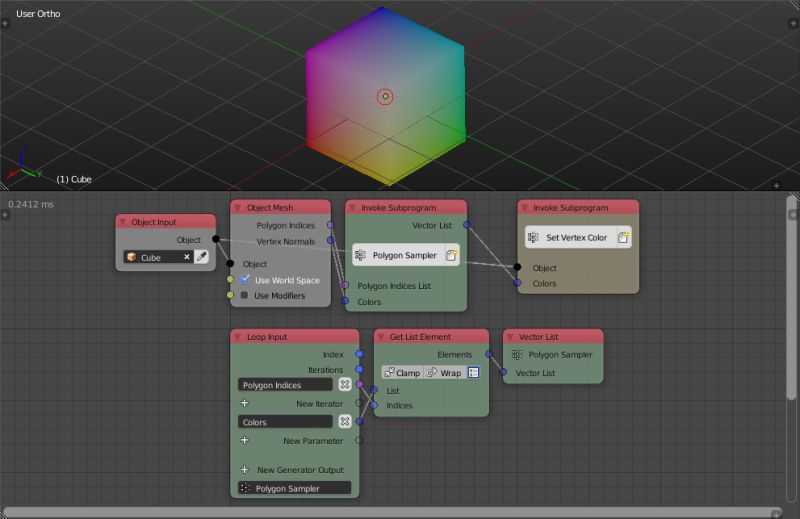Click the Object input socket on Object Mesh
Viewport: 800px width, 519px height.
click(230, 263)
